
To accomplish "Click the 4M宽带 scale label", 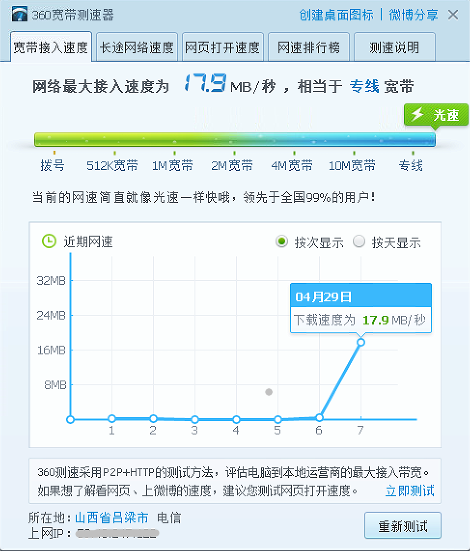I will pos(292,165).
